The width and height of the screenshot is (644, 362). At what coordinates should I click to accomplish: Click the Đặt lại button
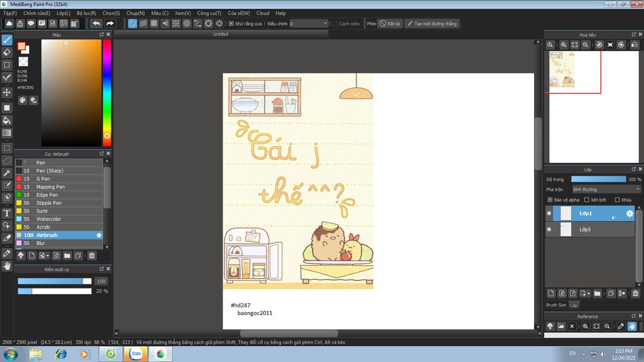point(390,23)
